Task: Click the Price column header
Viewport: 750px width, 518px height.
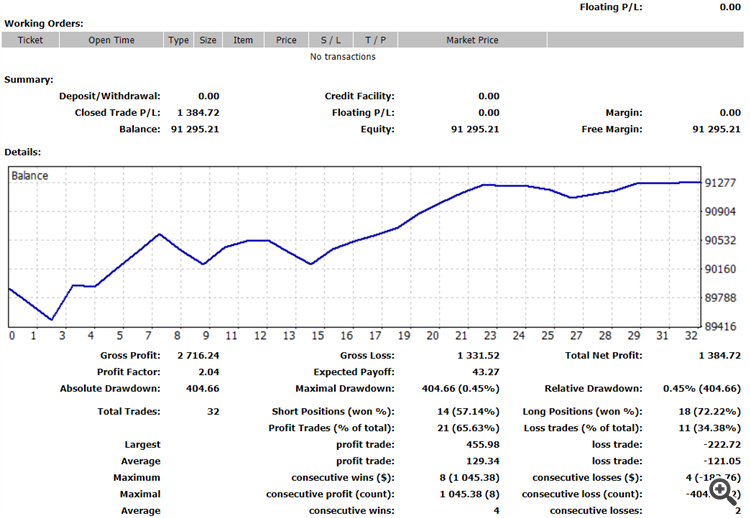Action: [x=286, y=40]
